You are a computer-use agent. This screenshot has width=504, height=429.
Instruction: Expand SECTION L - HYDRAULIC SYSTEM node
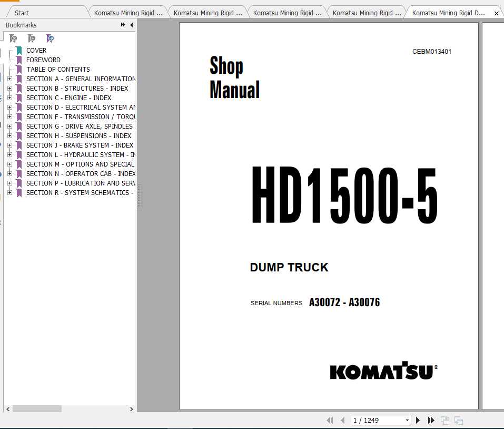[9, 155]
